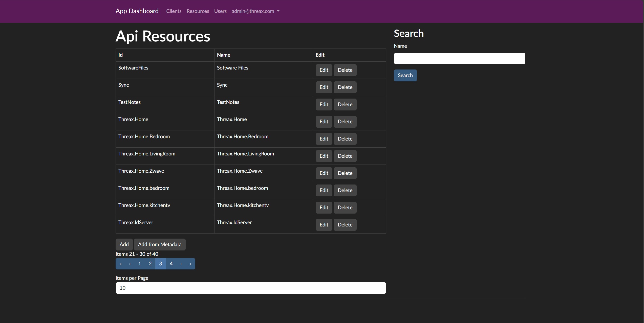Open the App Dashboard home link

(x=137, y=11)
